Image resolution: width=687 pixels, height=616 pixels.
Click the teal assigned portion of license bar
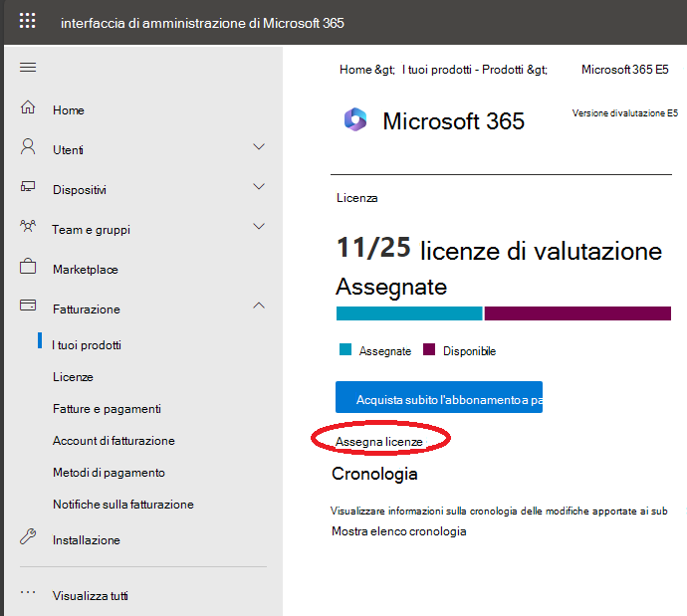coord(409,313)
